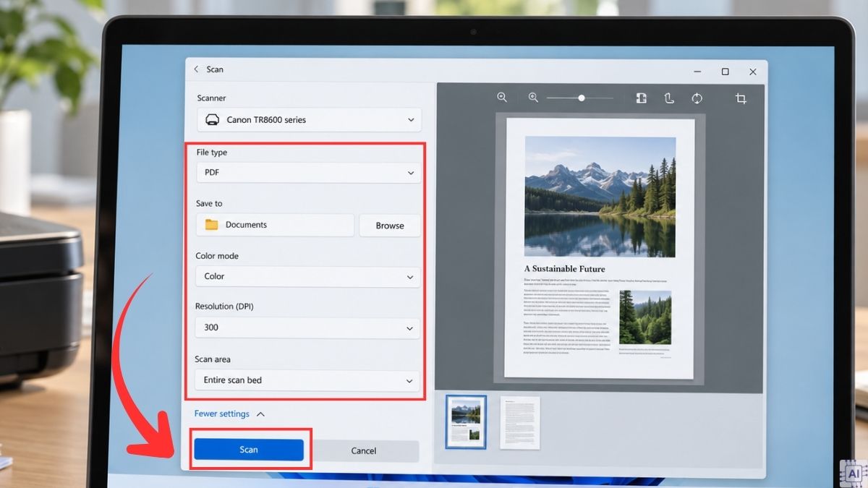Click the zoom out magnifier icon

pyautogui.click(x=502, y=98)
